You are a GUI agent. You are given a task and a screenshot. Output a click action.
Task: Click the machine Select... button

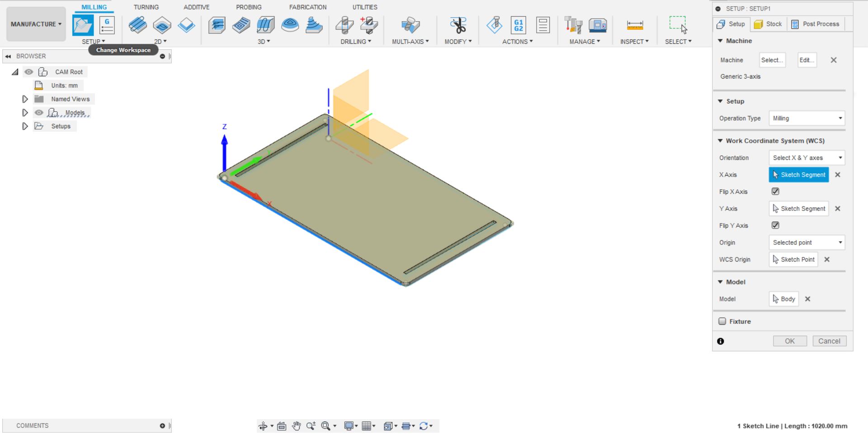[x=772, y=60]
